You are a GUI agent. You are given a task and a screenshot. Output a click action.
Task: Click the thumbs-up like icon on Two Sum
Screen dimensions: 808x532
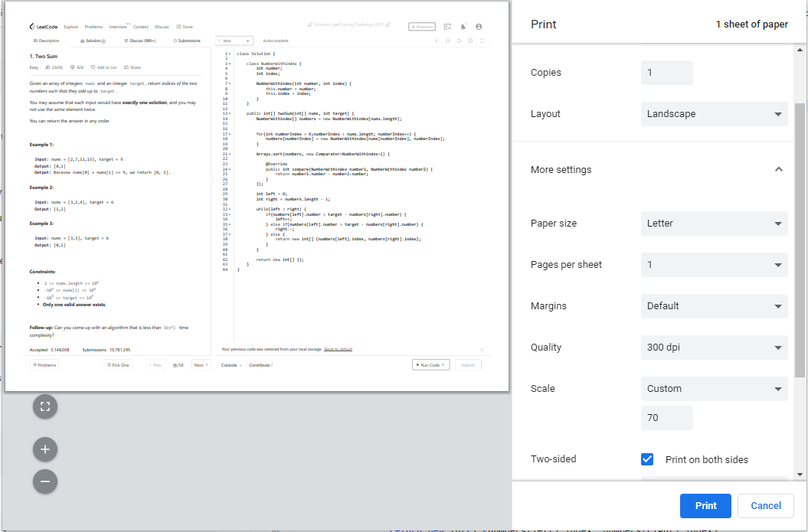click(48, 67)
